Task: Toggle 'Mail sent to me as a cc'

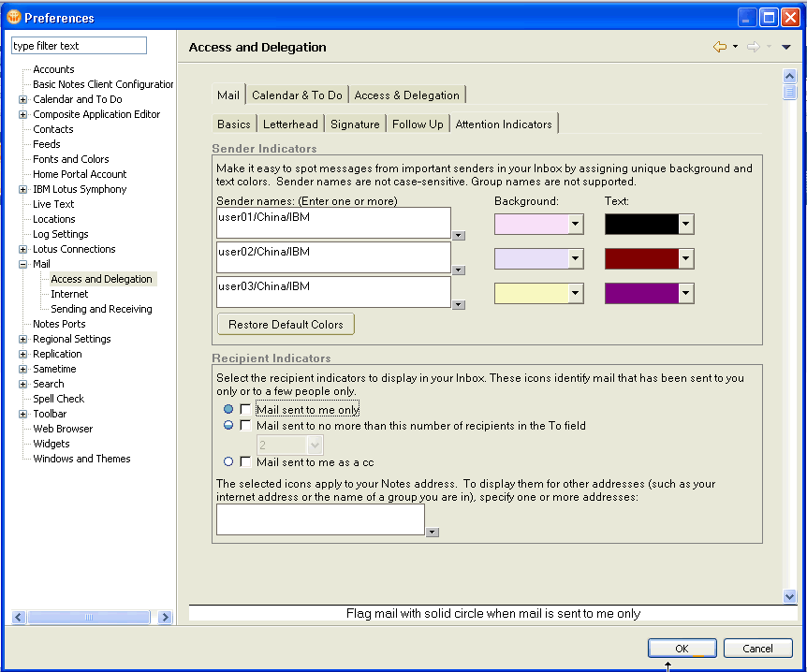Action: pos(245,461)
